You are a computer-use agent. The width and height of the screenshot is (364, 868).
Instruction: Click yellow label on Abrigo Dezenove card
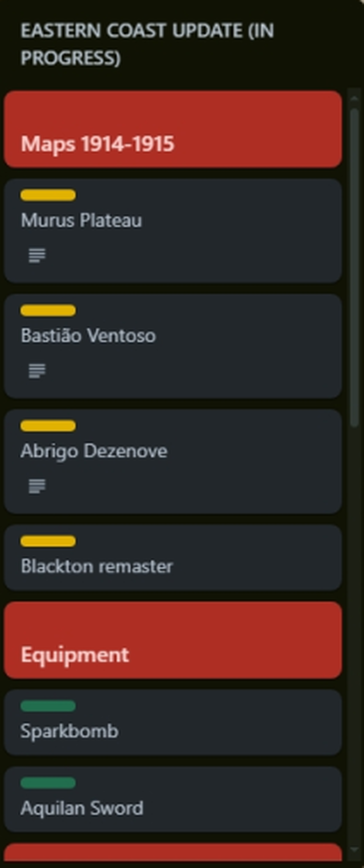click(x=48, y=426)
